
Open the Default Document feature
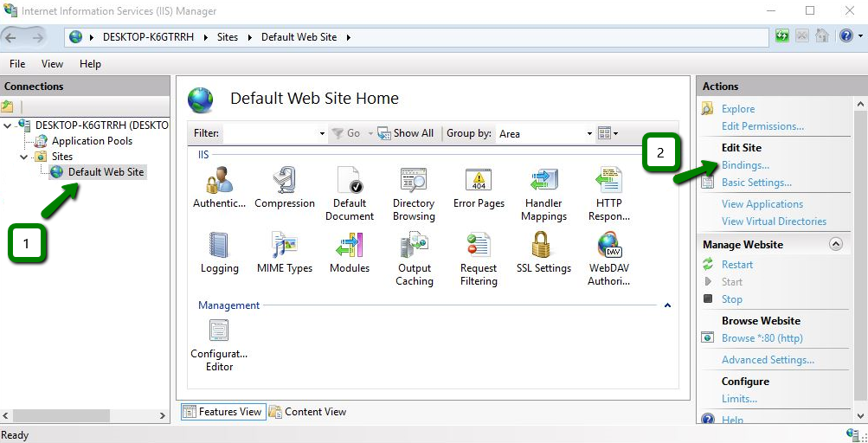coord(349,182)
